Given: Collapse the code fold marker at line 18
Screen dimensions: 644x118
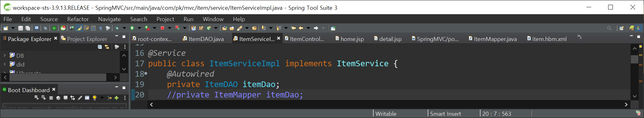Looking at the screenshot, I should click(x=146, y=74).
